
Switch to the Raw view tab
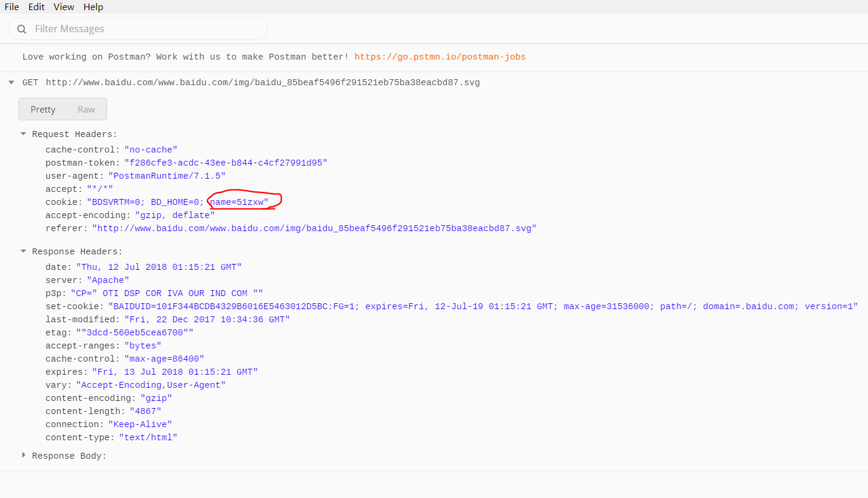(86, 109)
